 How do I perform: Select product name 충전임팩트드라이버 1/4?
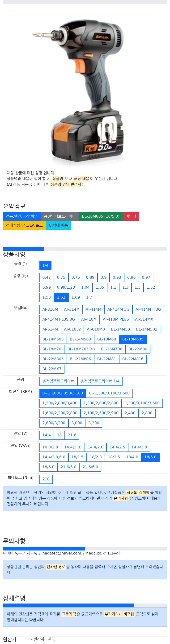tap(100, 381)
